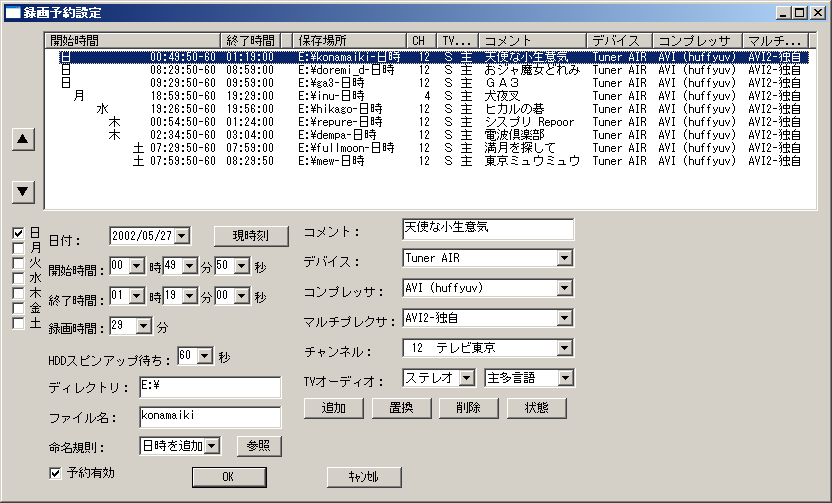Open the チャンネル dropdown

click(x=565, y=348)
